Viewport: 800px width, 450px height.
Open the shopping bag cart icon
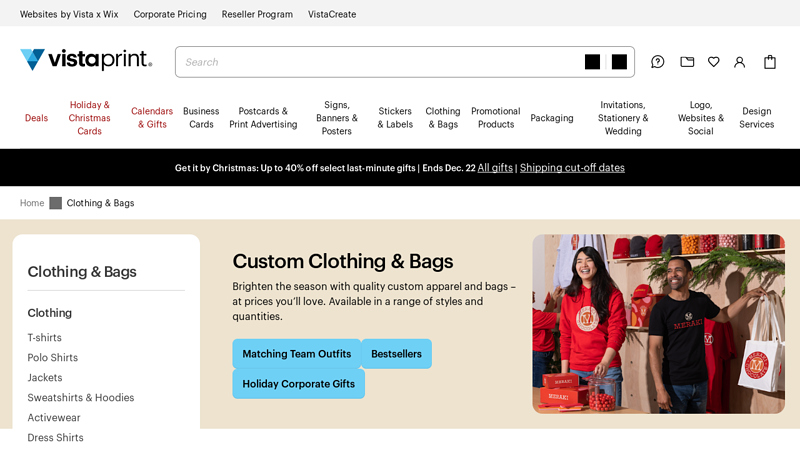pyautogui.click(x=769, y=62)
